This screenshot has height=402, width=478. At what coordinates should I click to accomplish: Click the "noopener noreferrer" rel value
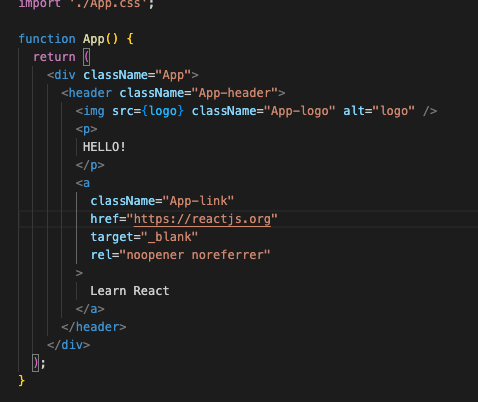pos(195,255)
